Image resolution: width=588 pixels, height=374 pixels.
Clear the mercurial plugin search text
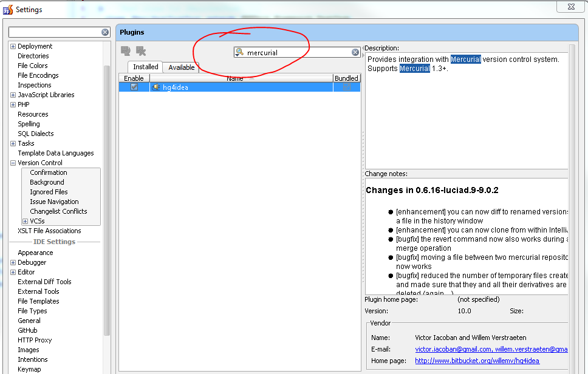[355, 52]
